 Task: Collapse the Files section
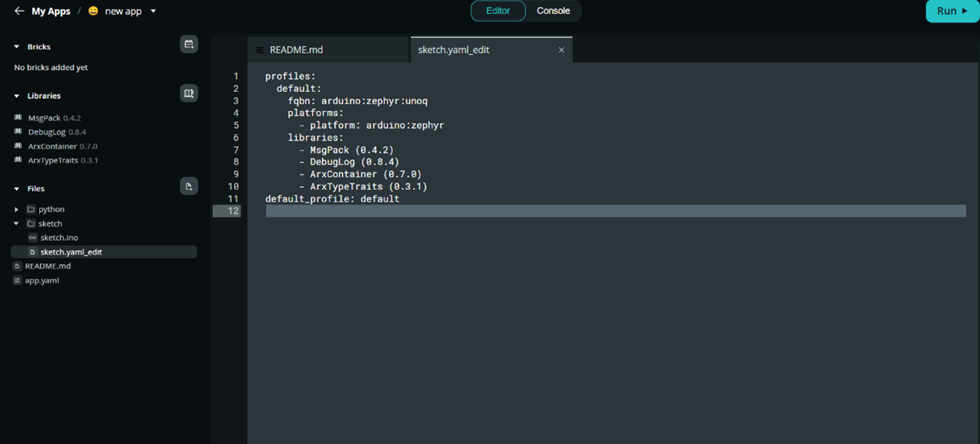pos(17,188)
